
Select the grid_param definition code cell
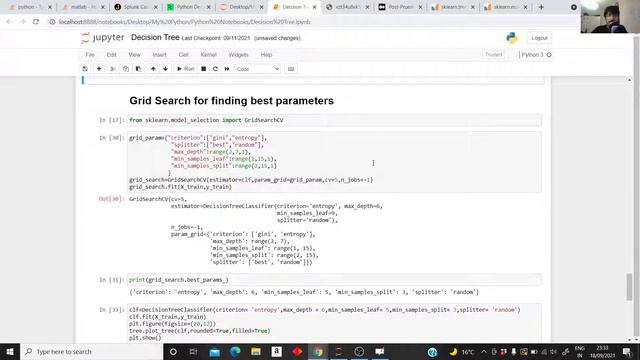[x=334, y=162]
